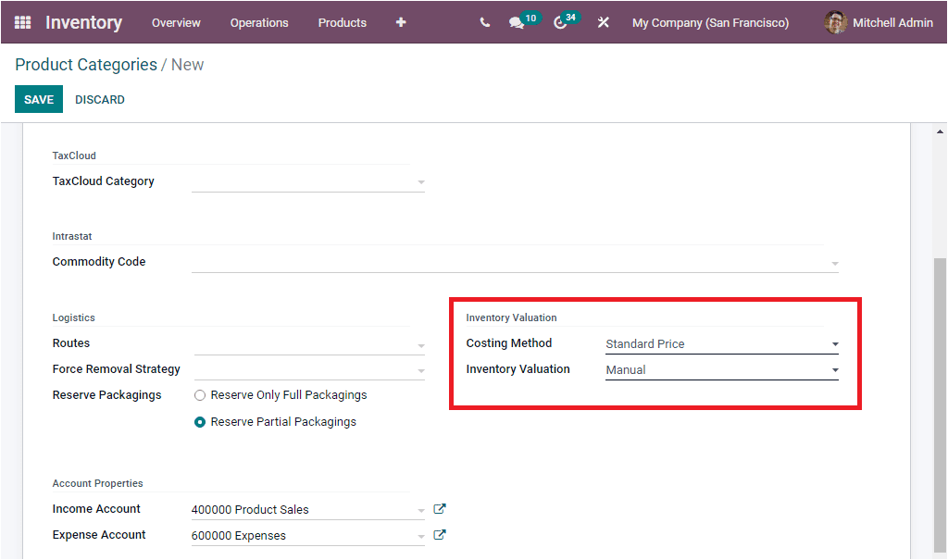The height and width of the screenshot is (560, 948).
Task: Click the SAVE button
Action: 38,99
